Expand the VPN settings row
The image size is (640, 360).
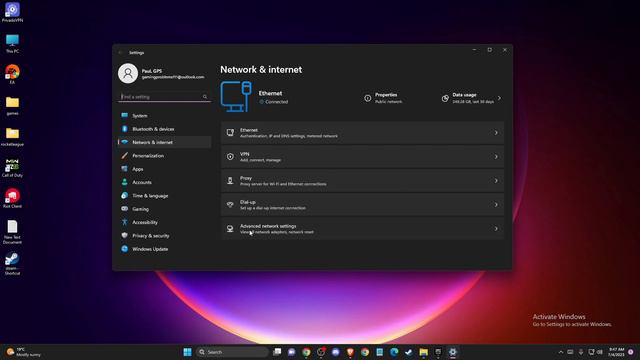(x=362, y=157)
